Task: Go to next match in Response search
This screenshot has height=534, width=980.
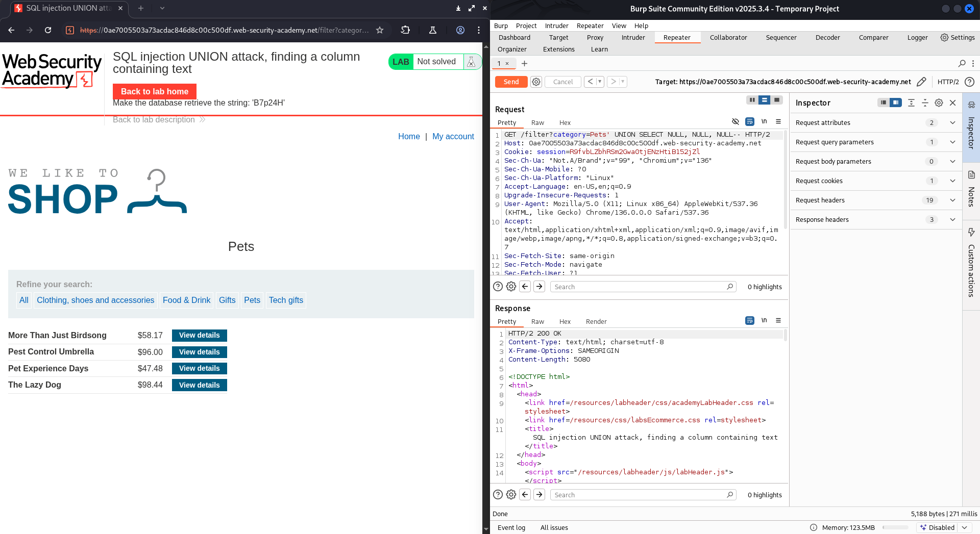Action: pyautogui.click(x=540, y=495)
